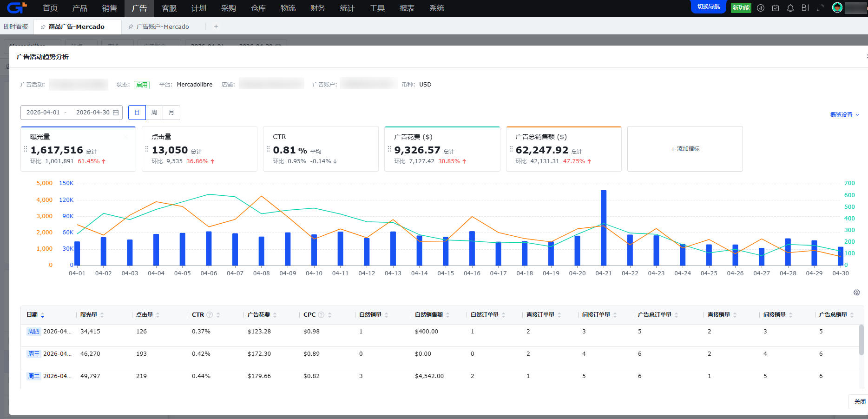The height and width of the screenshot is (419, 868).
Task: Select the 周 weekly granularity toggle
Action: [x=154, y=113]
